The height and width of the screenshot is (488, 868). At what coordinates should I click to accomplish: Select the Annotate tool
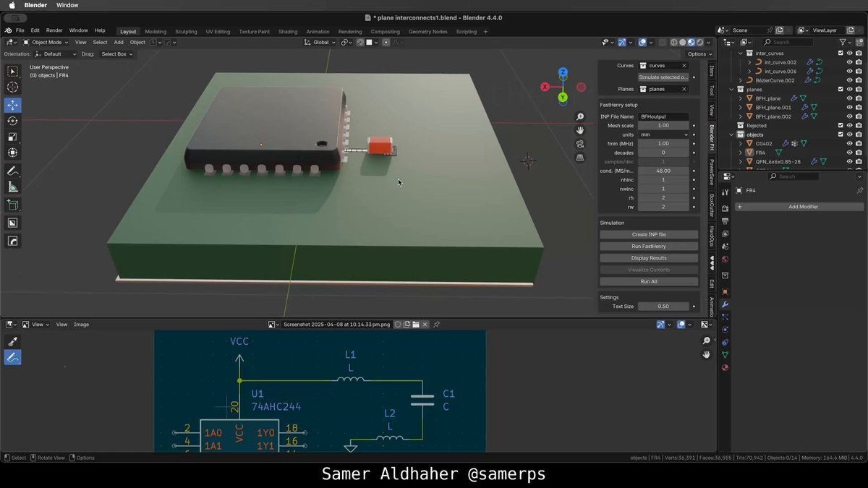click(12, 171)
